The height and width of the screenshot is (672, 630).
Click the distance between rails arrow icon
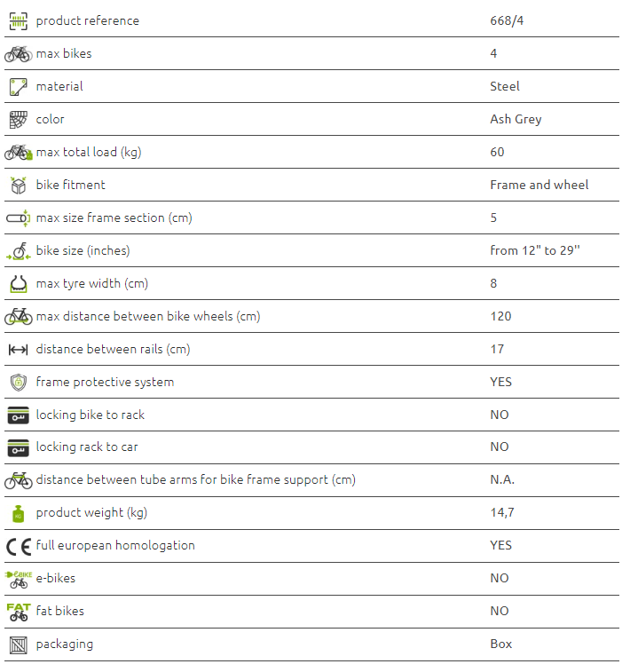click(x=18, y=349)
